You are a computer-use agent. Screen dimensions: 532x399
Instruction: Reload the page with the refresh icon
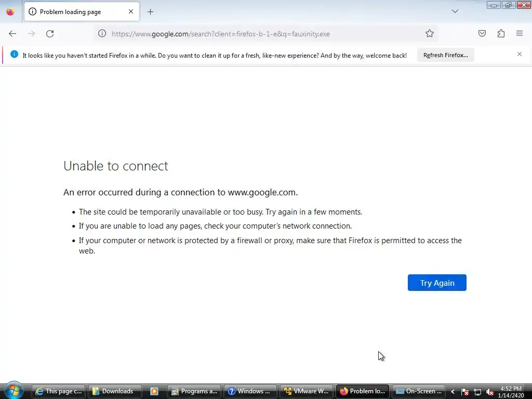[50, 34]
